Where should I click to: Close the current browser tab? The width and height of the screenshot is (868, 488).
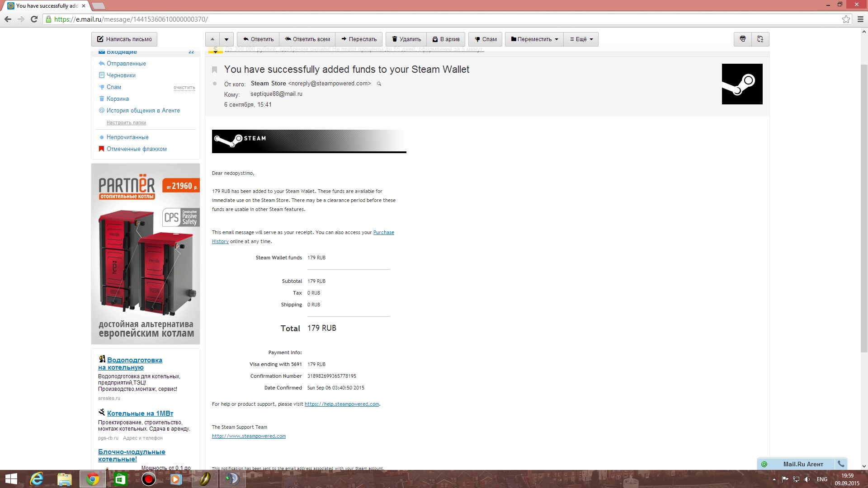tap(84, 6)
